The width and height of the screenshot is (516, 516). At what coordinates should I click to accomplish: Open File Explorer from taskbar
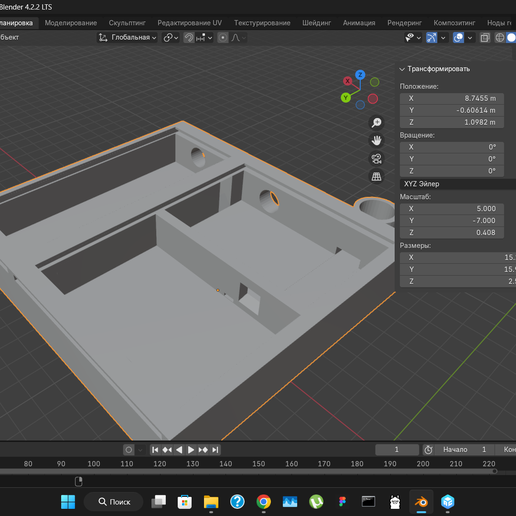tap(211, 502)
